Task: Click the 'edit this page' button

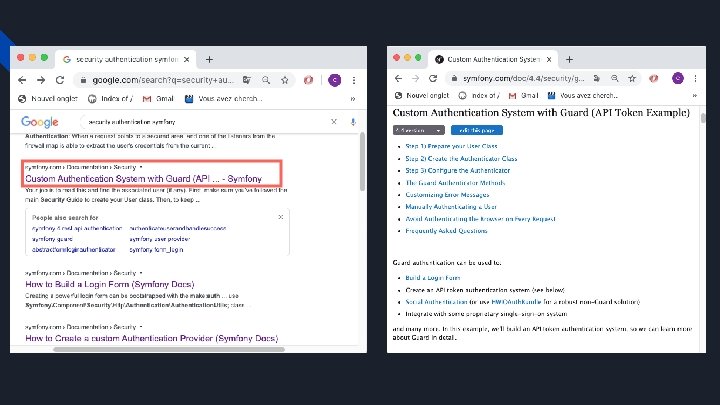Action: pos(477,130)
